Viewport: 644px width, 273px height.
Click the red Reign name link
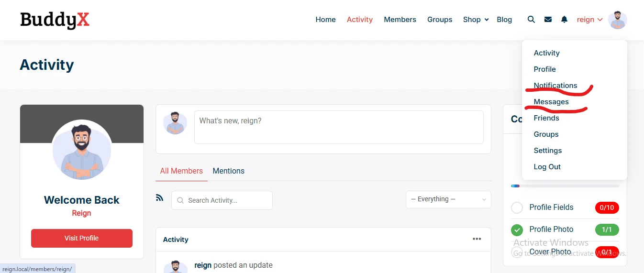pyautogui.click(x=81, y=213)
